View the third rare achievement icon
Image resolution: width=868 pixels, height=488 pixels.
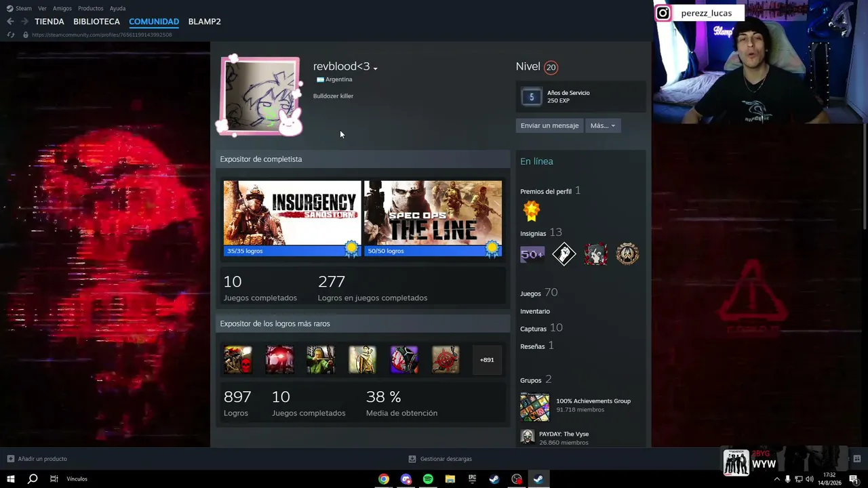(321, 360)
